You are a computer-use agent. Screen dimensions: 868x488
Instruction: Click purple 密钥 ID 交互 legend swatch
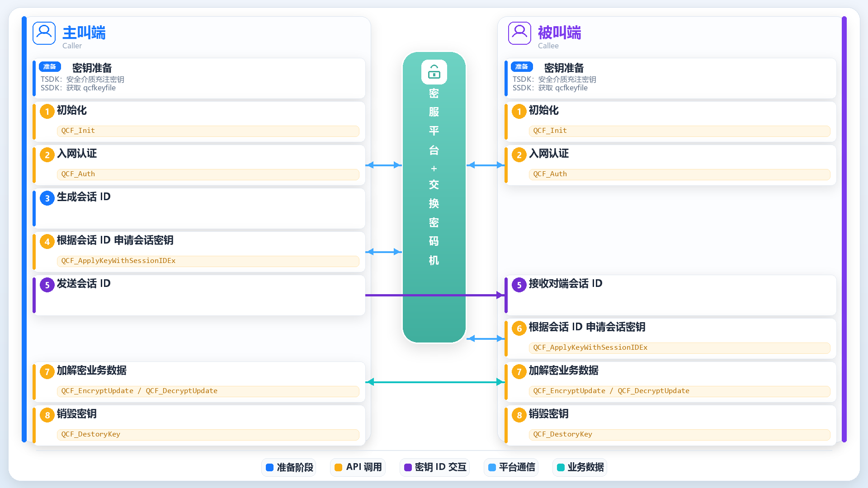point(408,467)
